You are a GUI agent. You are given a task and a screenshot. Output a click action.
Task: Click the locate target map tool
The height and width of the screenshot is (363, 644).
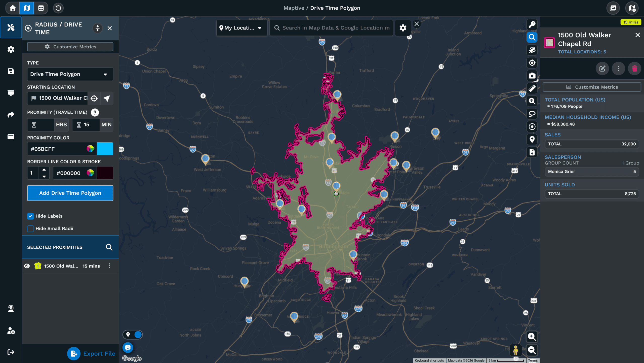tap(532, 63)
